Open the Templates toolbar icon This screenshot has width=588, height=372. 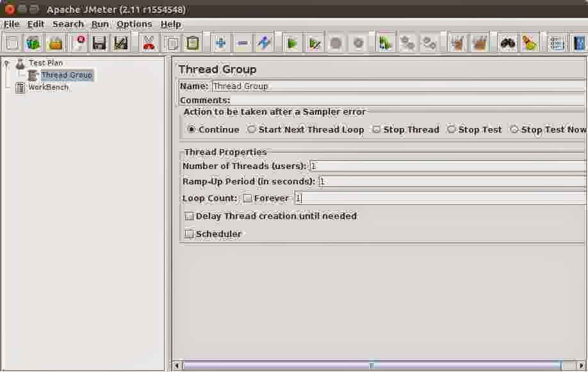pyautogui.click(x=33, y=44)
